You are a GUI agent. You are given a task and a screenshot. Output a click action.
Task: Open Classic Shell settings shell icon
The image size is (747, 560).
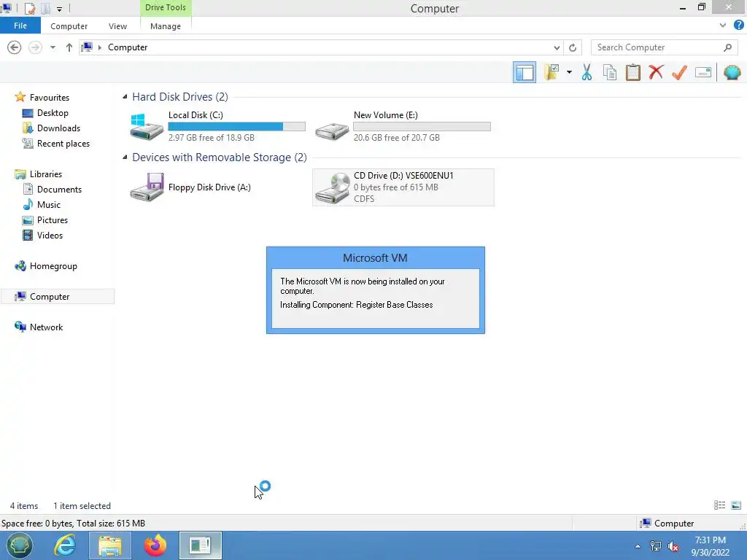coord(732,72)
